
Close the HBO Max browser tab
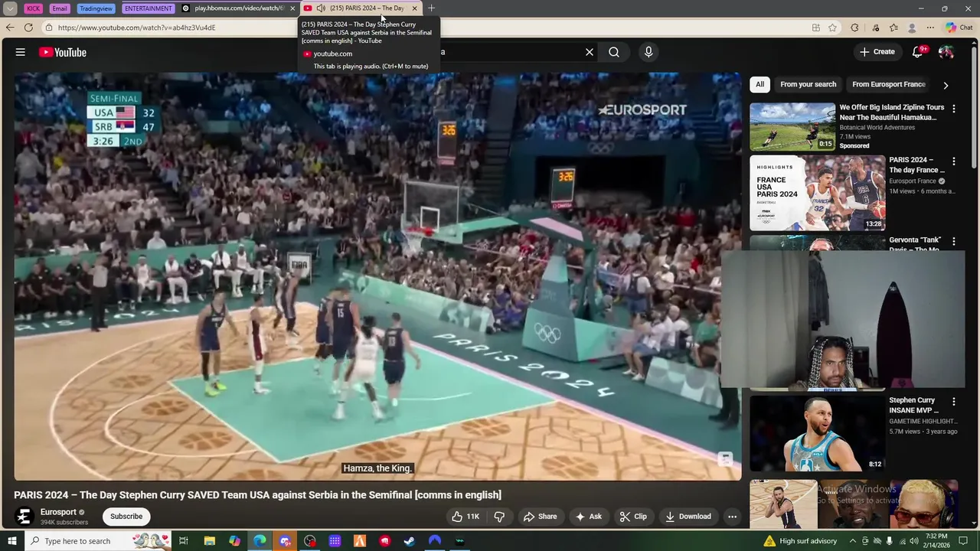click(x=292, y=8)
